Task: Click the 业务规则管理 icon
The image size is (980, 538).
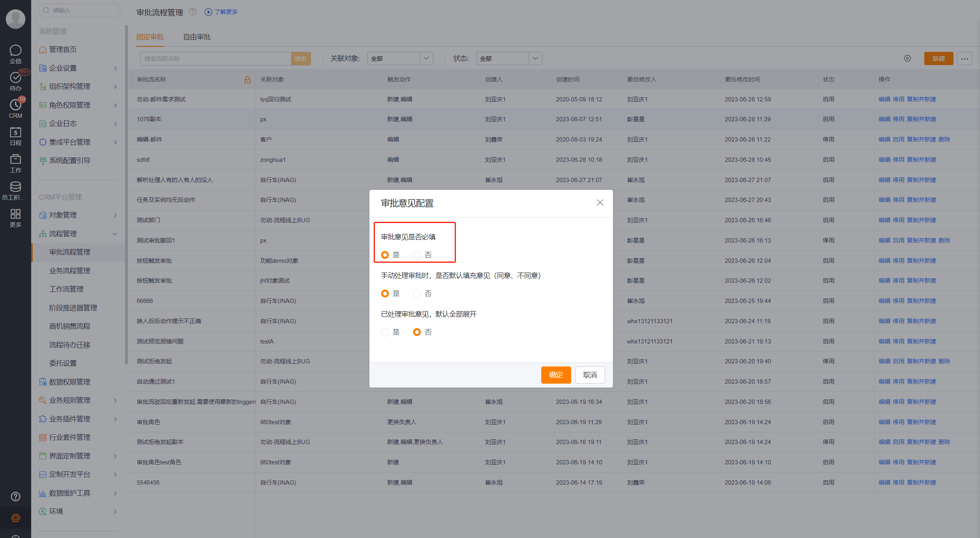Action: click(43, 400)
